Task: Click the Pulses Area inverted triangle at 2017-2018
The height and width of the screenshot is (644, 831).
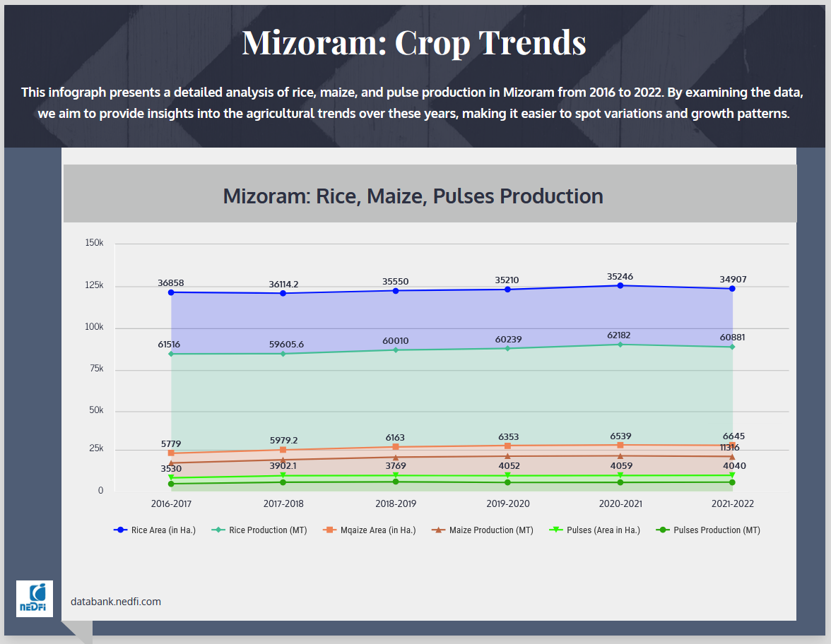Action: (283, 476)
